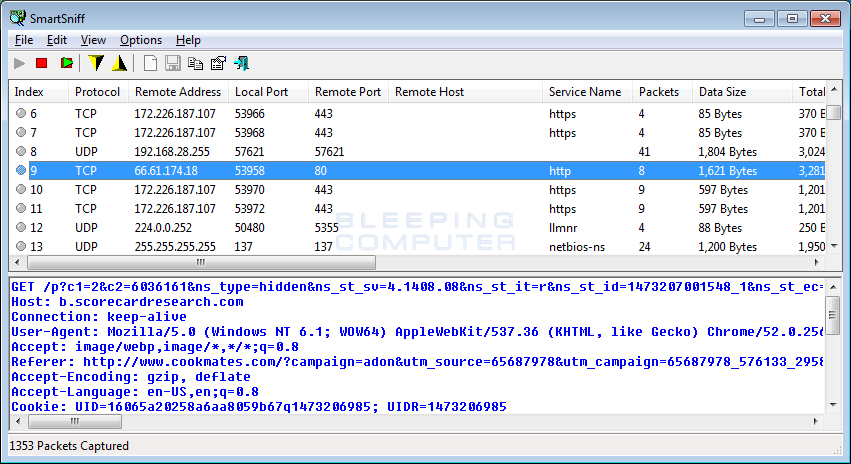851x464 pixels.
Task: Click the 1,621 Bytes data size cell
Action: [x=728, y=170]
